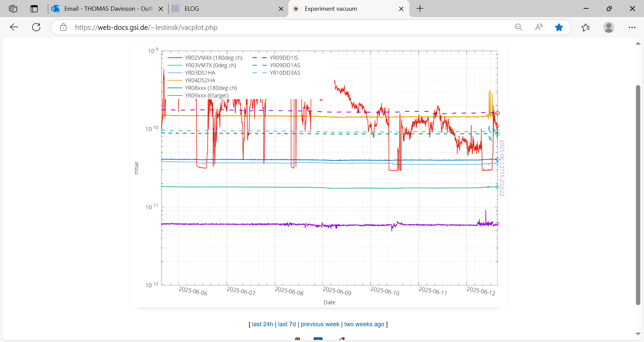644x342 pixels.
Task: Toggle the favorite star for this page
Action: coord(559,27)
